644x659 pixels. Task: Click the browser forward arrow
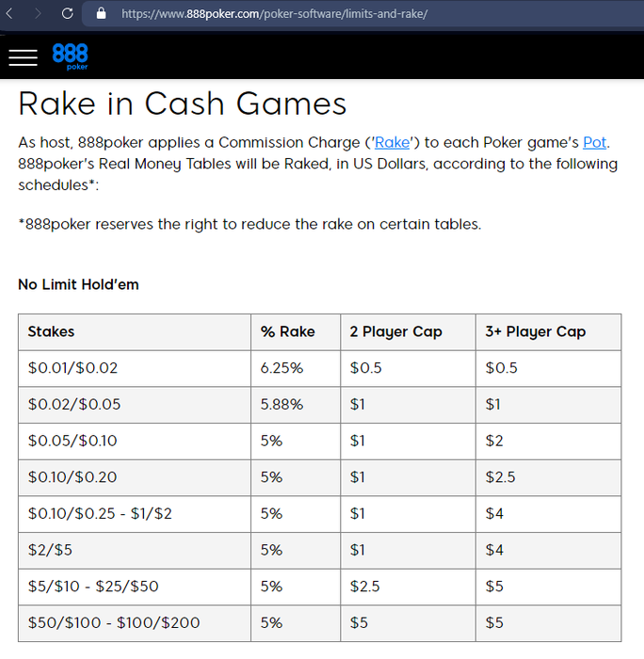pyautogui.click(x=38, y=14)
